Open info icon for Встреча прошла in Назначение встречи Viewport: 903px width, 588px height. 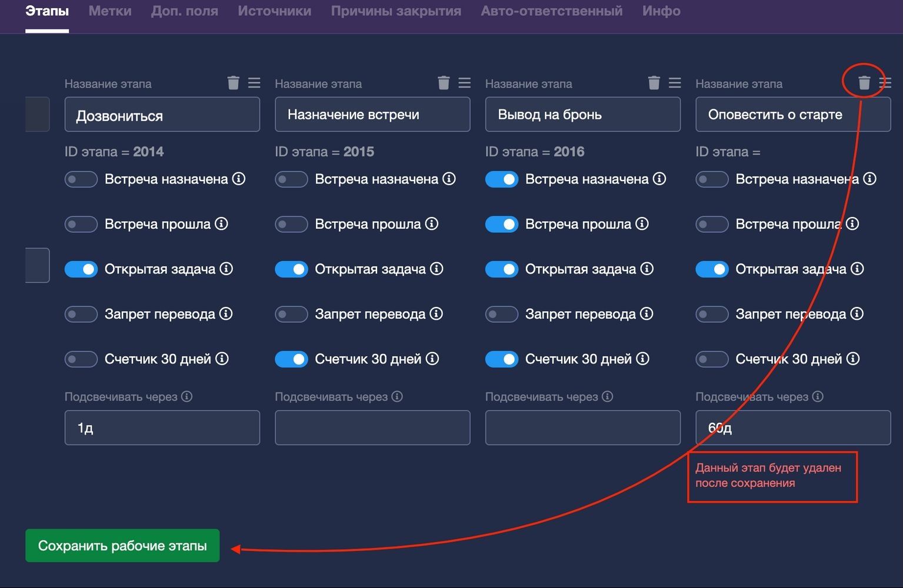point(432,224)
